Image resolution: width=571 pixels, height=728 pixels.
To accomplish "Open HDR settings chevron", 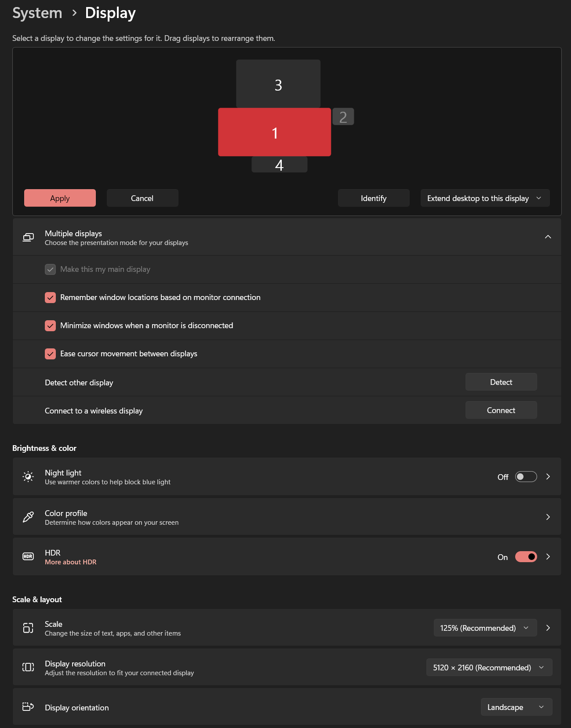I will click(x=548, y=556).
